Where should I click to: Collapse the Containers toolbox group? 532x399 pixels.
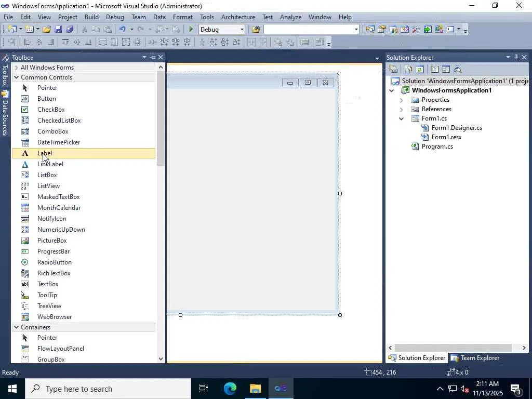tap(16, 327)
